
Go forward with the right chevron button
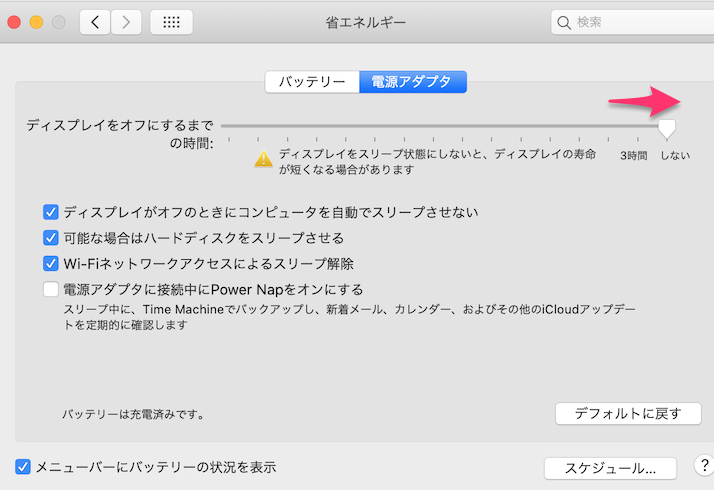[x=126, y=22]
